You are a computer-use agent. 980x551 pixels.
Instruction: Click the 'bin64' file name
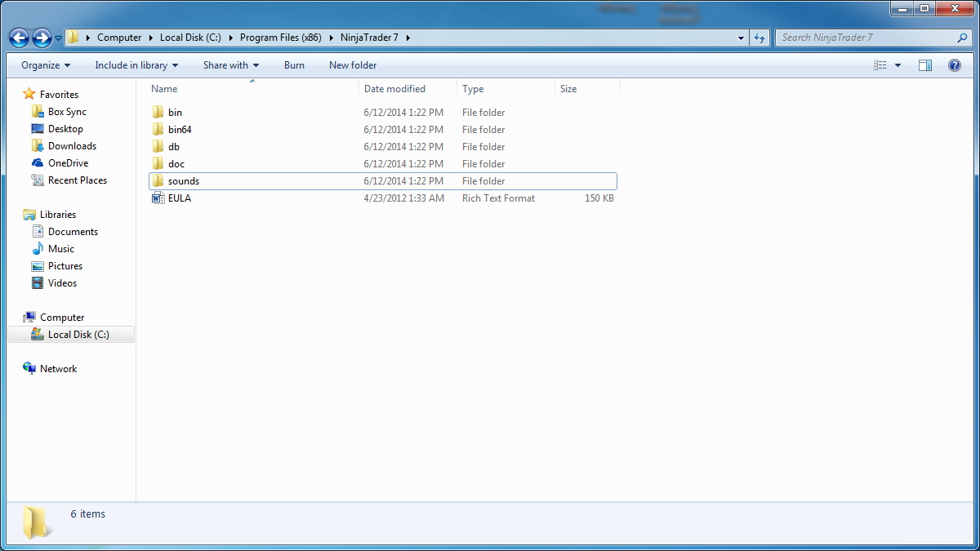(x=180, y=130)
